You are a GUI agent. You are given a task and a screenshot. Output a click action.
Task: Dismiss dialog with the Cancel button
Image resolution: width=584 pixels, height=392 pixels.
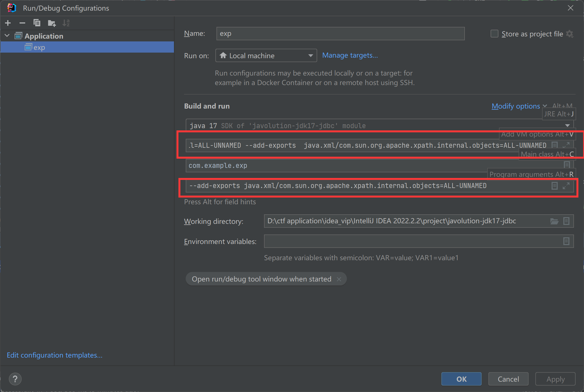point(508,379)
